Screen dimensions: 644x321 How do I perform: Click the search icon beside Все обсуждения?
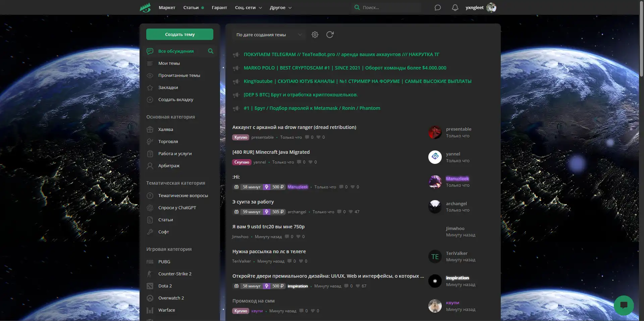click(211, 51)
